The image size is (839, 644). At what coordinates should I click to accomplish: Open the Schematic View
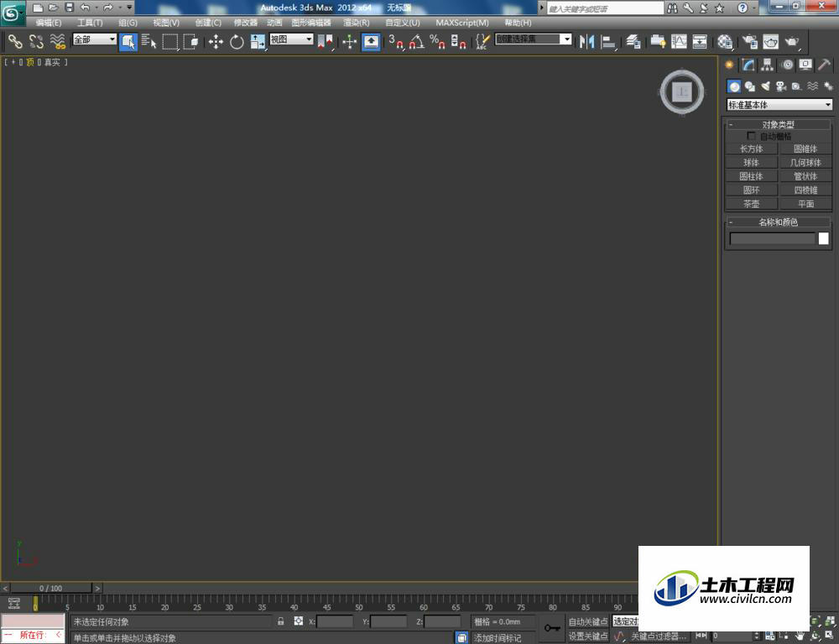click(x=700, y=41)
